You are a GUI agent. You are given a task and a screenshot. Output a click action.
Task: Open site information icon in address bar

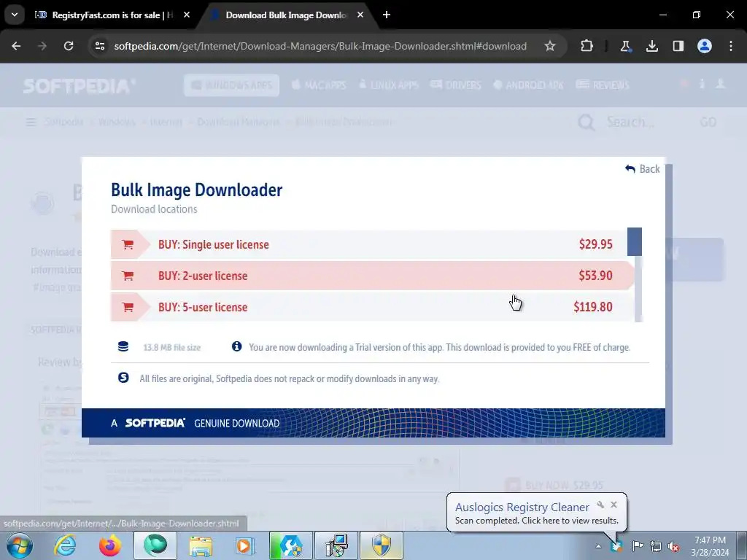(99, 46)
